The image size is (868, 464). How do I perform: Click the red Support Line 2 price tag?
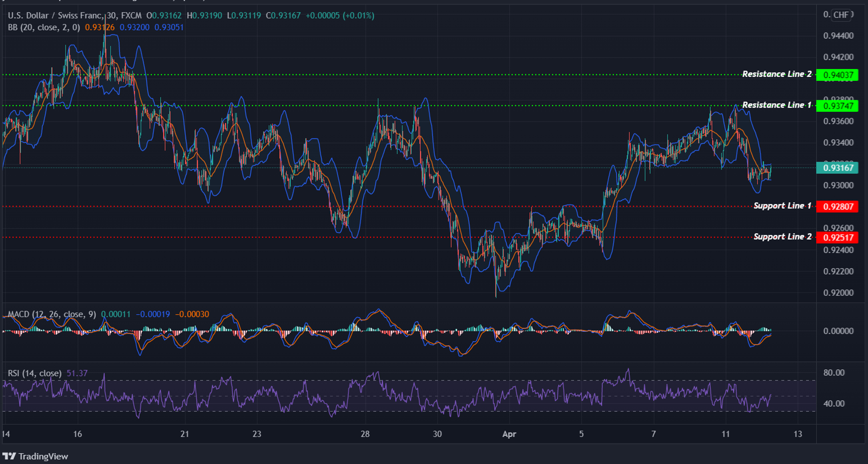pos(837,237)
